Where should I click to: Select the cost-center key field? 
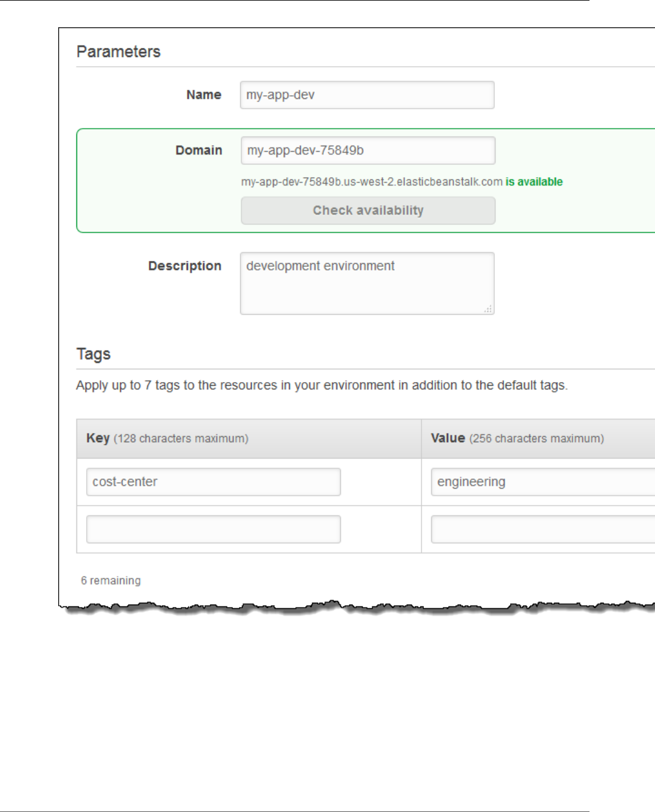pos(213,482)
